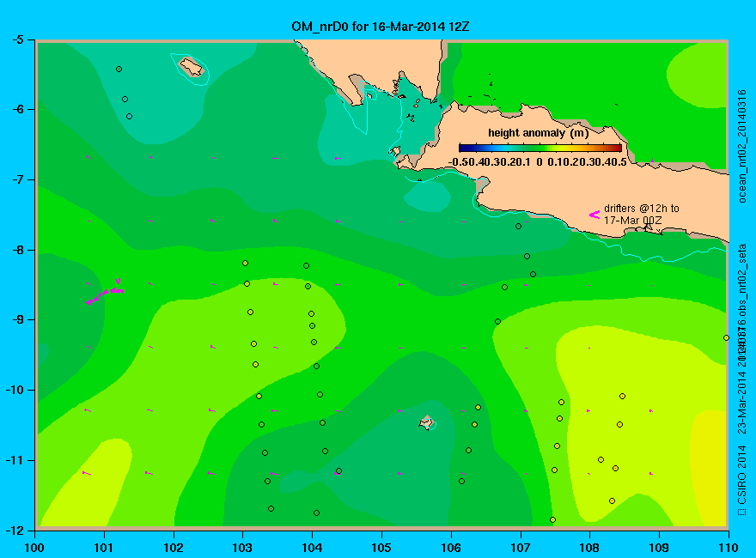Click the magenta drifter track cluster in the western ocean
Image resolution: width=756 pixels, height=558 pixels.
click(105, 292)
